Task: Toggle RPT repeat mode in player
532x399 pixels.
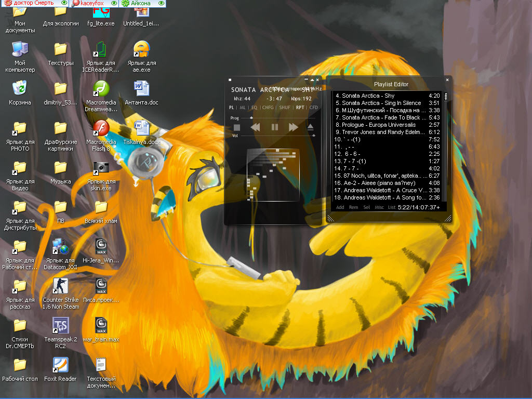Action: point(300,108)
